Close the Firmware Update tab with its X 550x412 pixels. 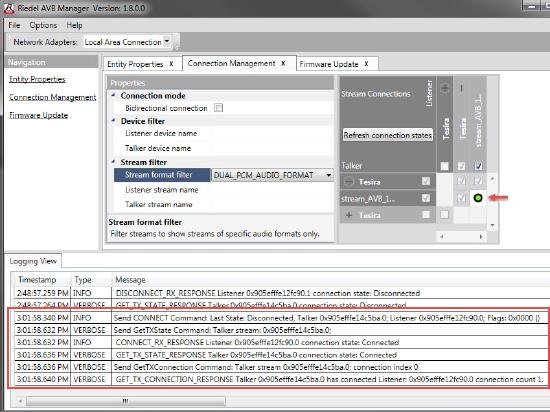366,64
